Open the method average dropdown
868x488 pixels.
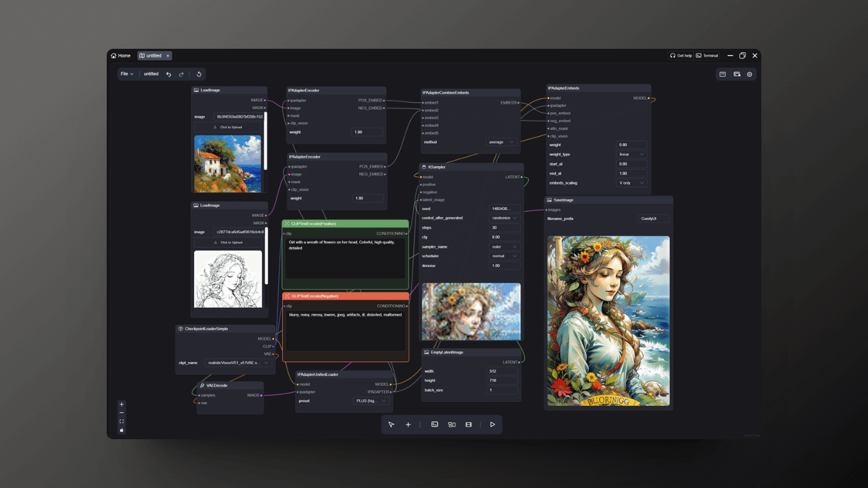coord(502,142)
